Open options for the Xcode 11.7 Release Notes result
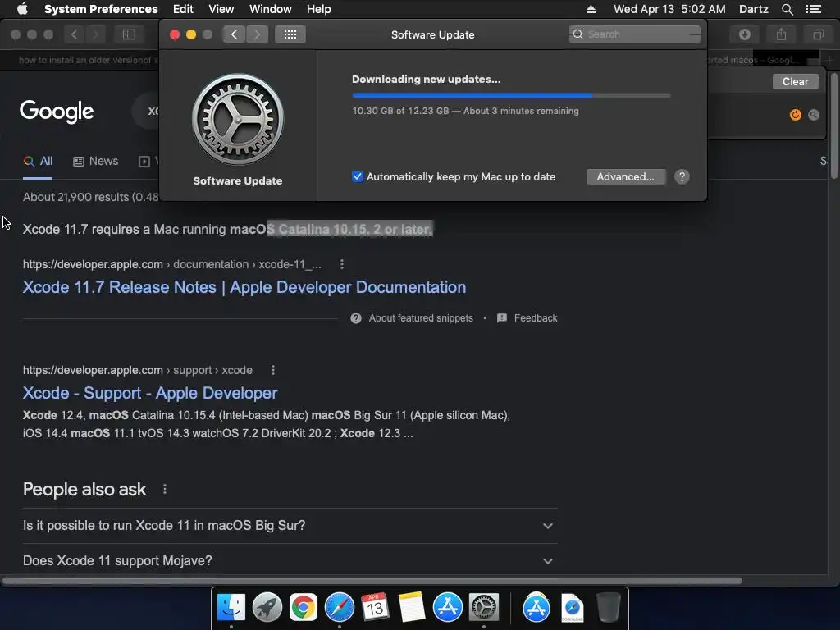The width and height of the screenshot is (840, 630). coord(342,264)
